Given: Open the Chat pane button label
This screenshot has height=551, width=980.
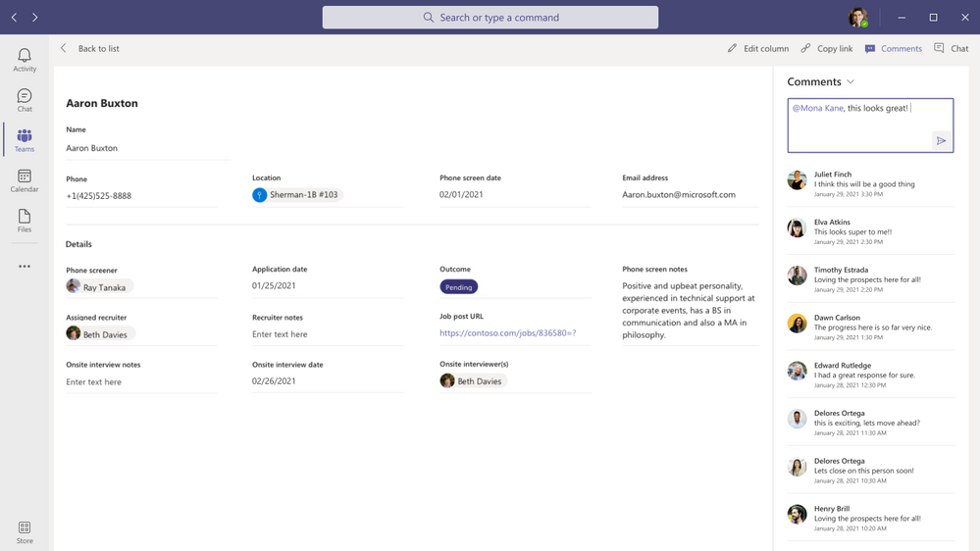Looking at the screenshot, I should pos(959,49).
